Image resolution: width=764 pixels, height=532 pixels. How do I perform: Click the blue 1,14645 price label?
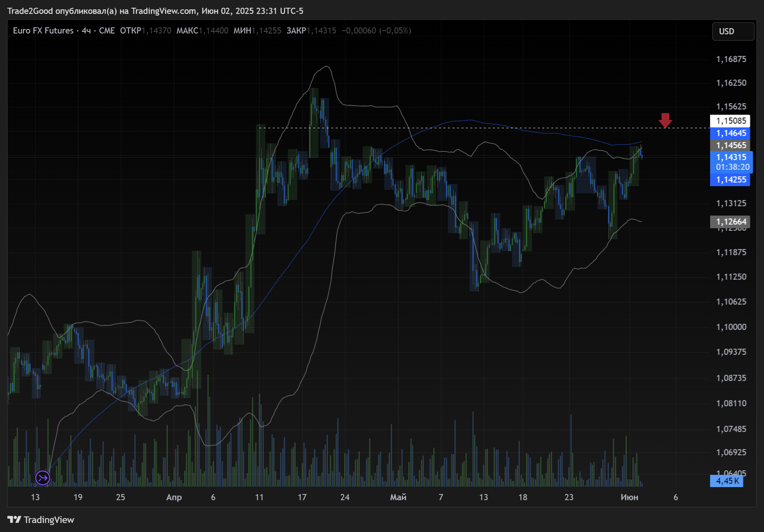[731, 133]
